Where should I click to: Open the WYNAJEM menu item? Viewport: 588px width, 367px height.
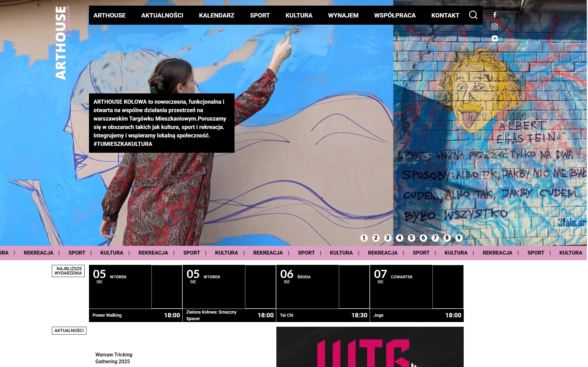343,15
